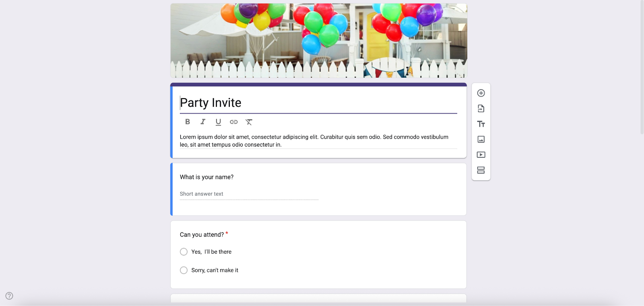Click the Add video icon
The height and width of the screenshot is (306, 644).
tap(481, 155)
